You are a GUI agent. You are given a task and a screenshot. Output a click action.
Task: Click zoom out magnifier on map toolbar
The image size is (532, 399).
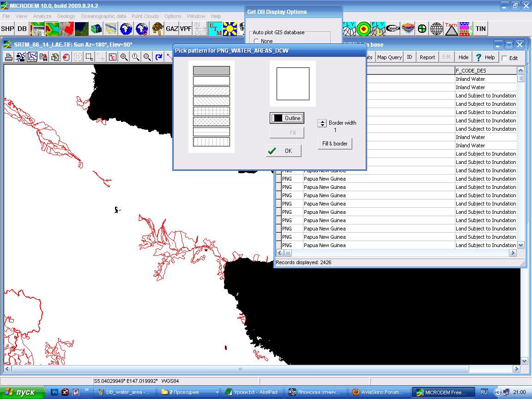coord(147,57)
